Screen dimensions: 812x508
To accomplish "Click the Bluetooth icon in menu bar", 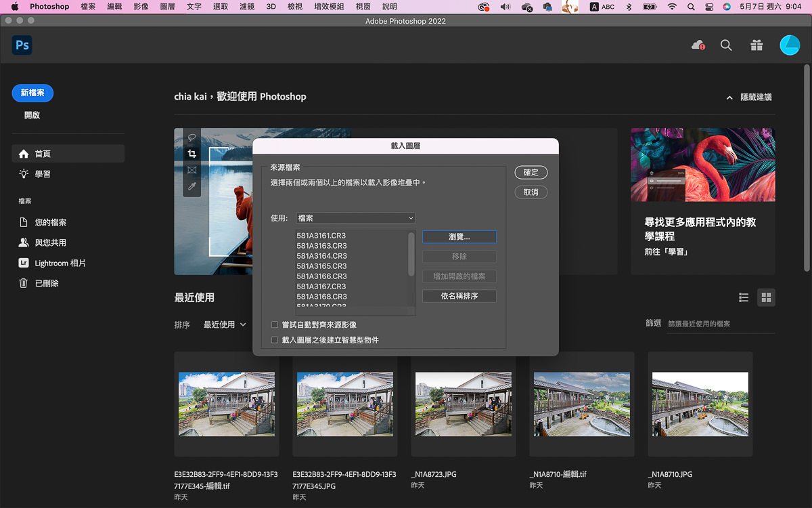I will 628,7.
